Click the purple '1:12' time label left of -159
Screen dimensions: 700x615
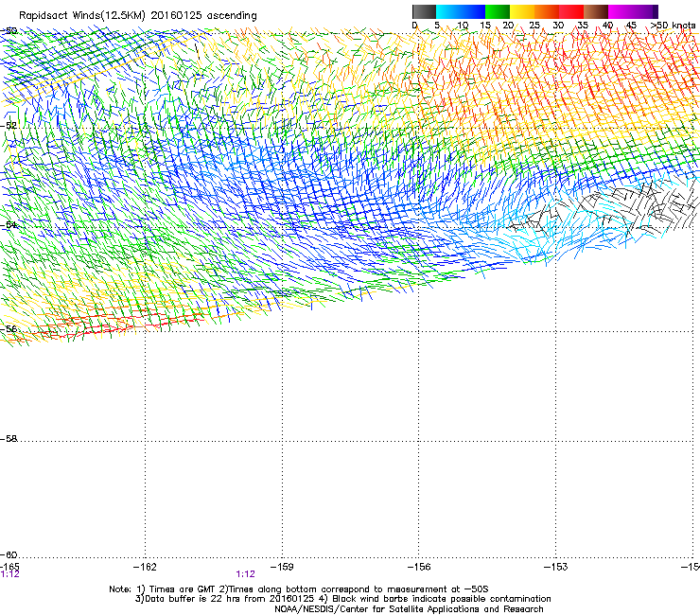click(x=246, y=574)
